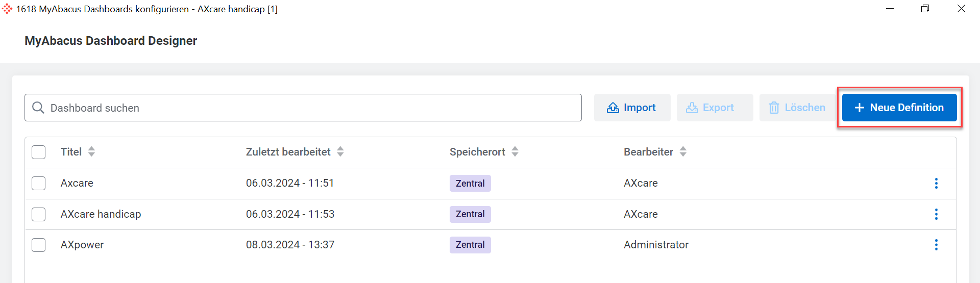Screen dimensions: 980x283
Task: Click the search magnifier icon
Action: click(x=38, y=108)
